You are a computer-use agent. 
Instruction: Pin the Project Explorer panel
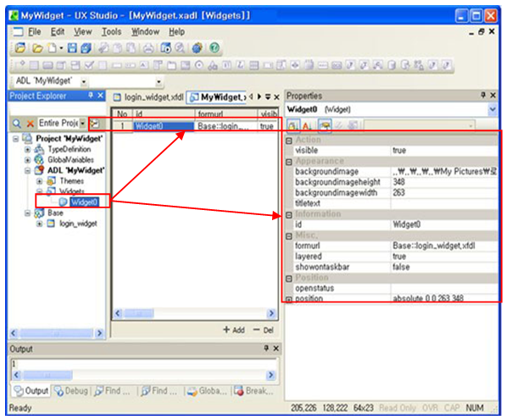click(x=91, y=95)
